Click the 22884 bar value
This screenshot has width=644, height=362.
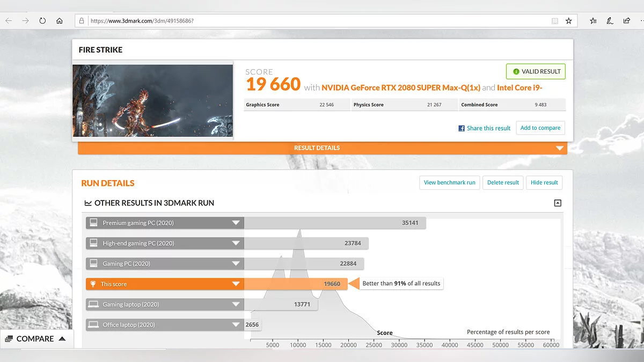pos(348,264)
